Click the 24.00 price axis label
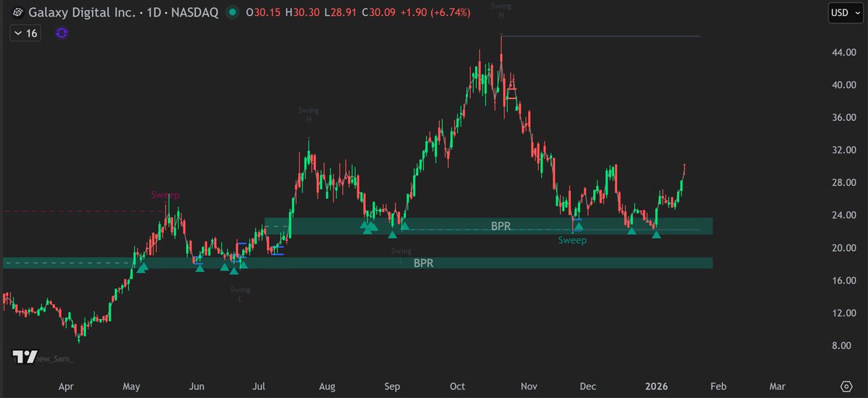The height and width of the screenshot is (398, 868). (x=843, y=215)
